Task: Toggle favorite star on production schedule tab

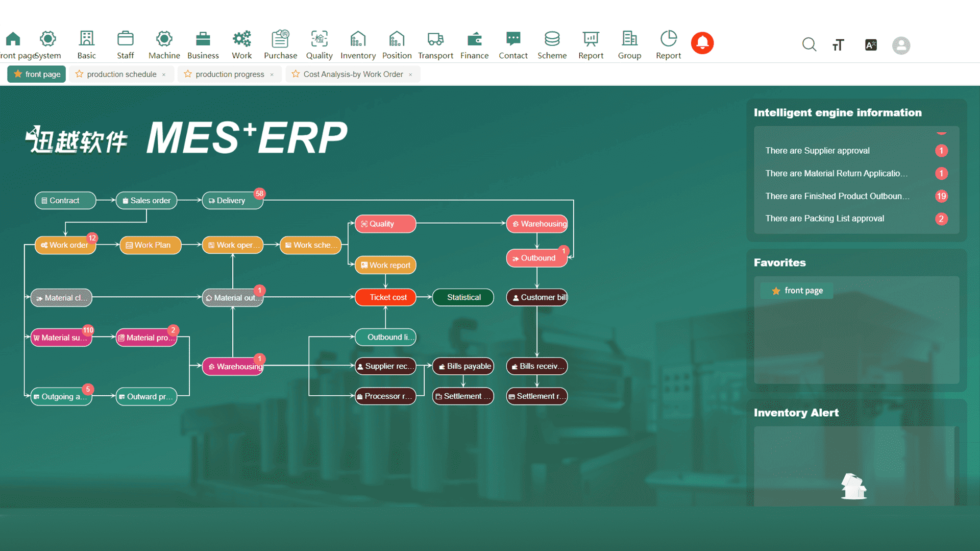Action: point(79,74)
